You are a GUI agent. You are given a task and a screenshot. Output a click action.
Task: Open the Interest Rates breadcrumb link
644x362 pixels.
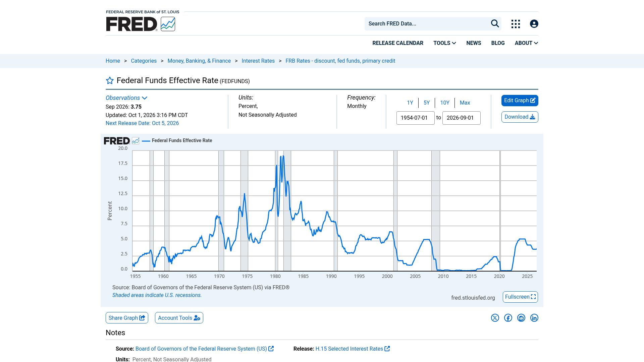pos(258,61)
